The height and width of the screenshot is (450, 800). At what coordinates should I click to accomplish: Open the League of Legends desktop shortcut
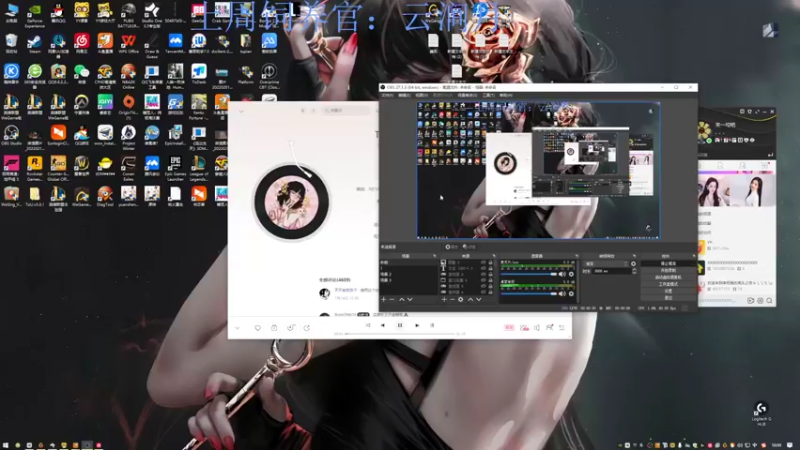[199, 168]
